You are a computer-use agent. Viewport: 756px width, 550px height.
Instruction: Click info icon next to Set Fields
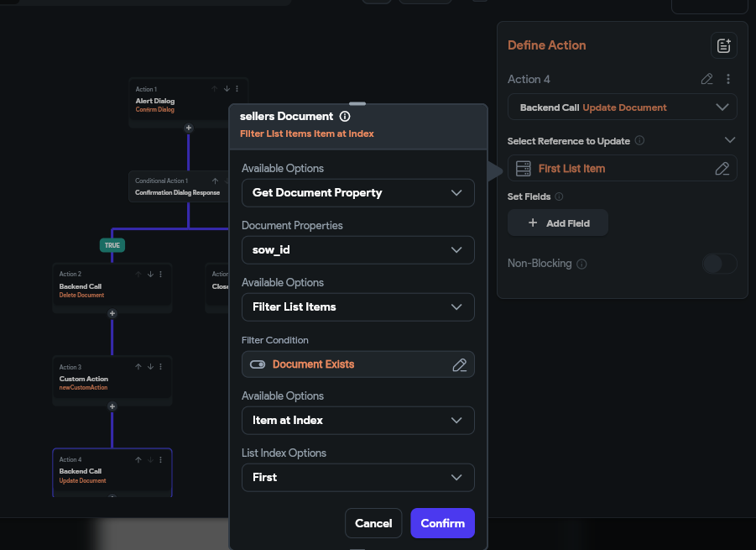(560, 196)
